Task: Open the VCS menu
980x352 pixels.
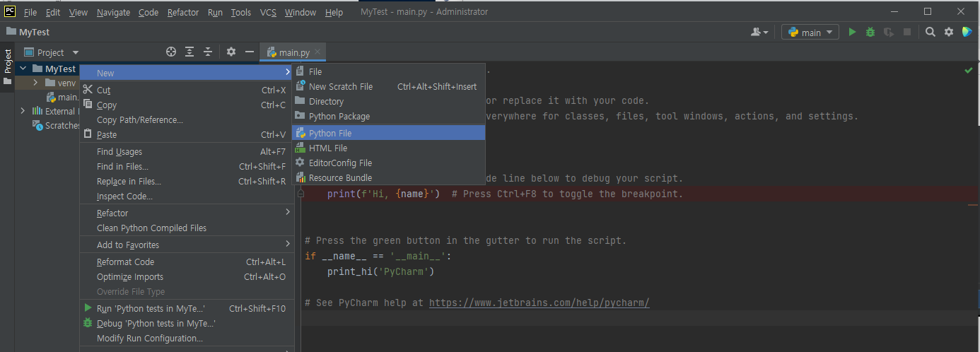Action: point(268,12)
